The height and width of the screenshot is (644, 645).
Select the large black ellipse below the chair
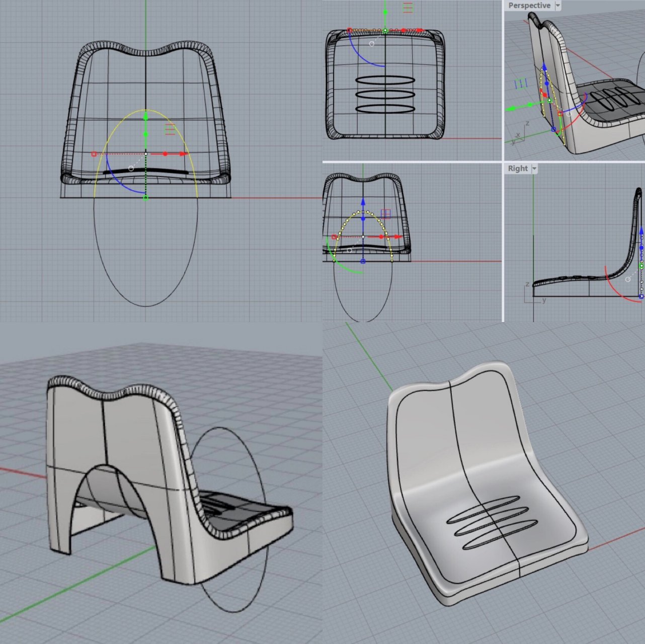coord(146,305)
